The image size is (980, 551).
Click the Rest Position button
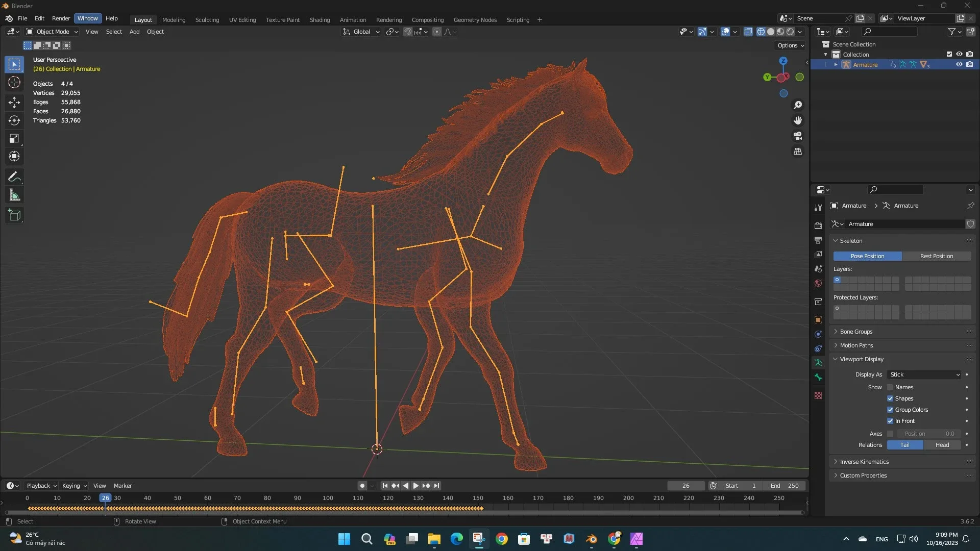(x=936, y=256)
